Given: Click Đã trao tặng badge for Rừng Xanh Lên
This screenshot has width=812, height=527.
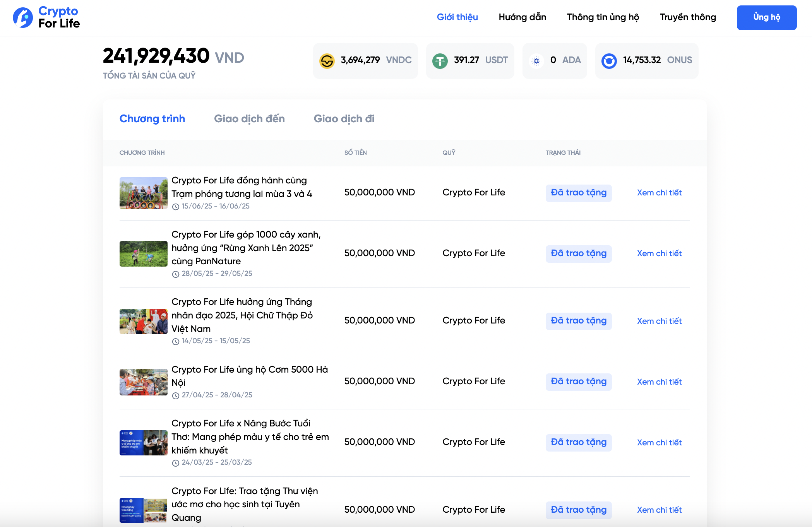Looking at the screenshot, I should 579,254.
